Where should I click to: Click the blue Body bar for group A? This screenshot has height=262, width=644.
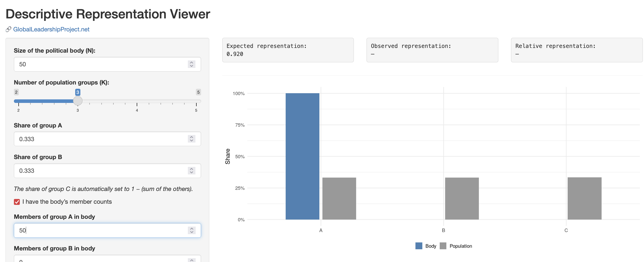point(302,156)
